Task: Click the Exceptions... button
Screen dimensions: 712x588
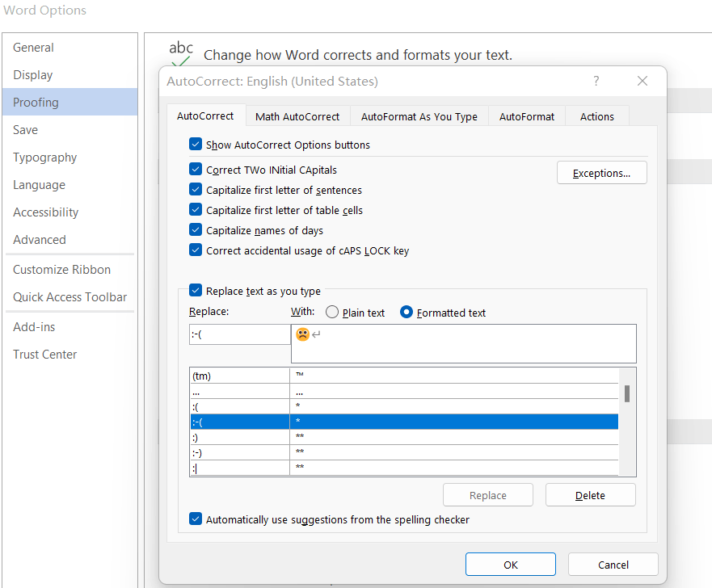Action: [x=601, y=173]
